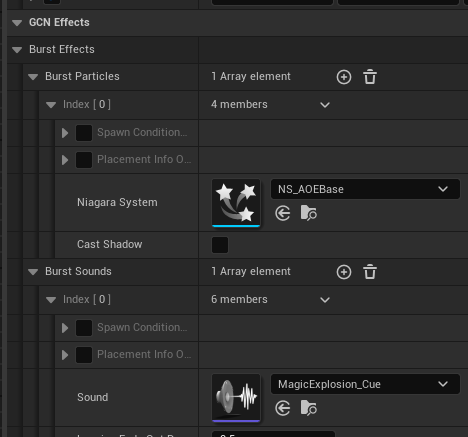The height and width of the screenshot is (437, 468).
Task: Empty the Burst Particles array with trash icon
Action: pos(370,77)
